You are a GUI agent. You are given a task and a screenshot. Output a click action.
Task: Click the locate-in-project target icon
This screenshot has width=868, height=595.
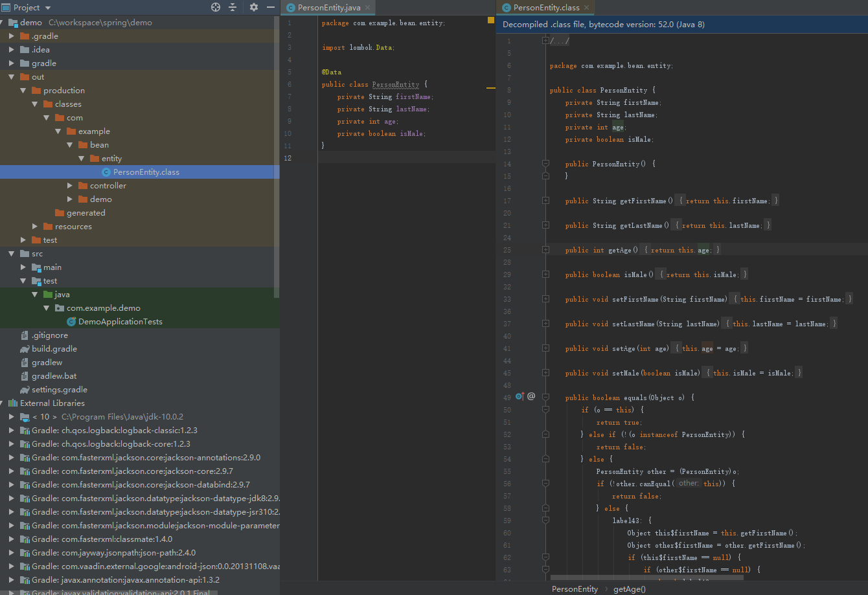point(216,7)
